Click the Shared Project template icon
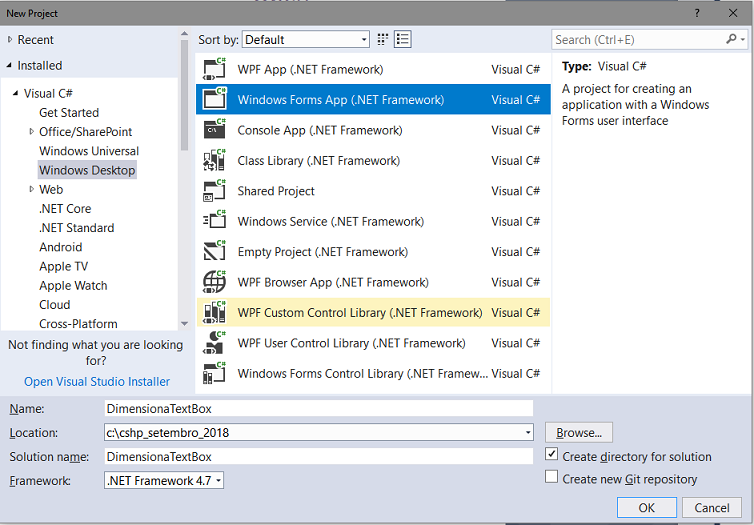Image resolution: width=754 pixels, height=525 pixels. (214, 191)
